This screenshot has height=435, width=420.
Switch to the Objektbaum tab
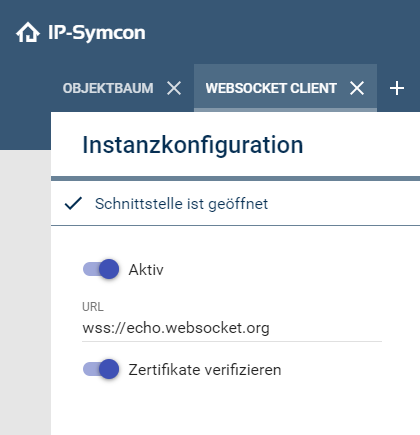pyautogui.click(x=108, y=88)
